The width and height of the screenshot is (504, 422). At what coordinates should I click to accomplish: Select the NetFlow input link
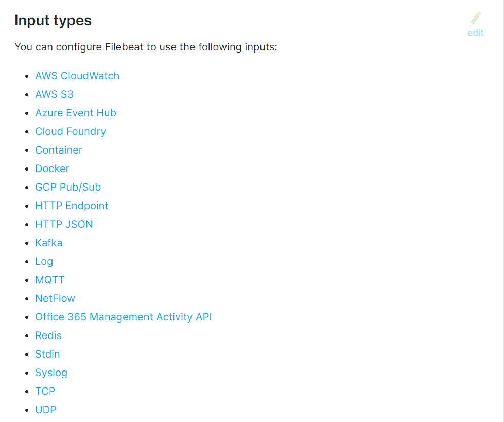pyautogui.click(x=55, y=298)
